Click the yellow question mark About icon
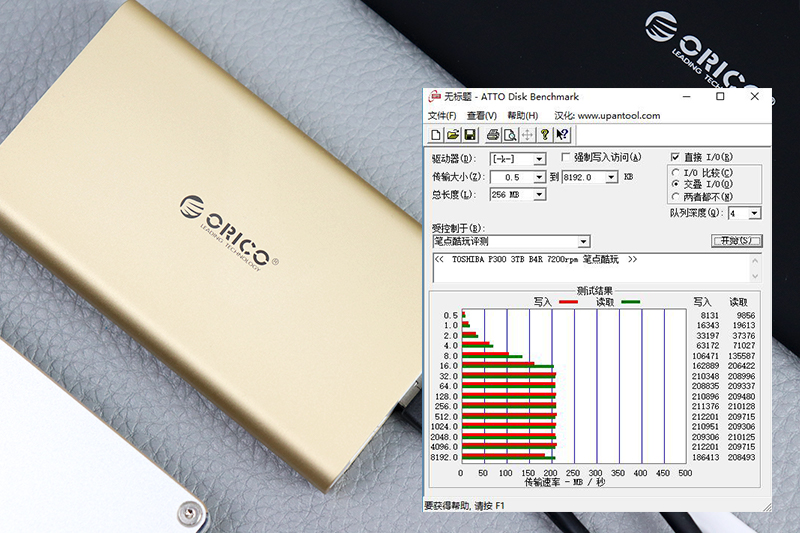This screenshot has width=800, height=533. click(x=545, y=135)
